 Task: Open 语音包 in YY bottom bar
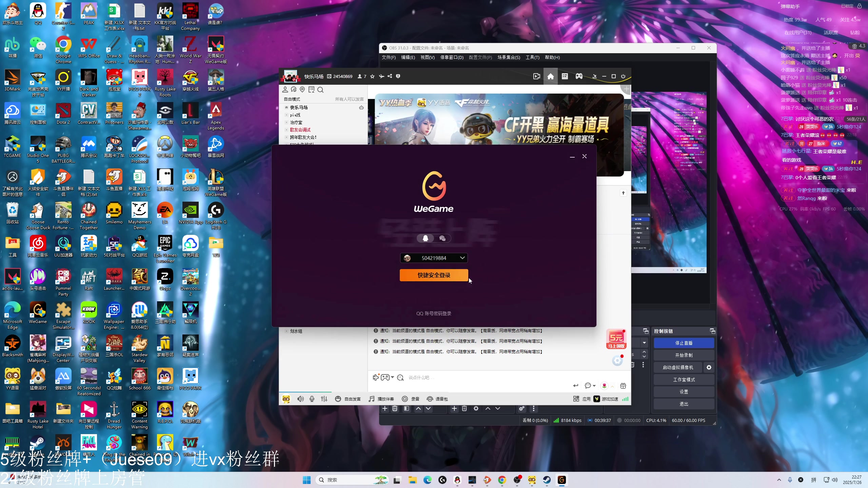[x=437, y=399]
